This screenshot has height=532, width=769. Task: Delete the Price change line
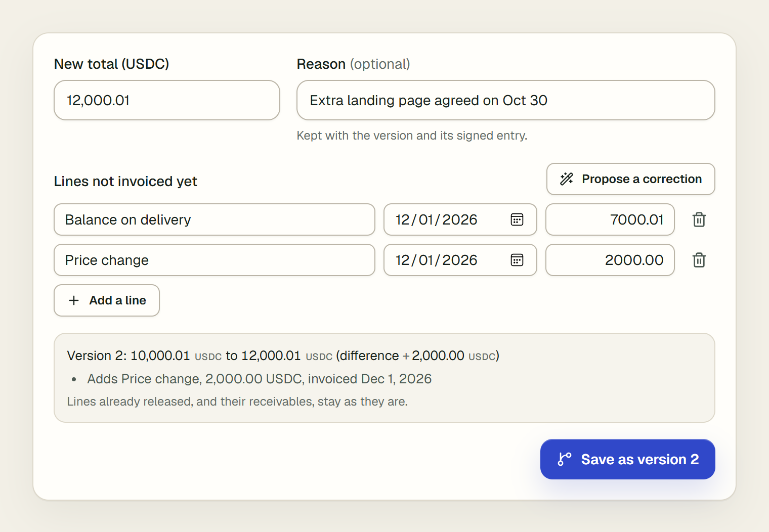point(699,260)
